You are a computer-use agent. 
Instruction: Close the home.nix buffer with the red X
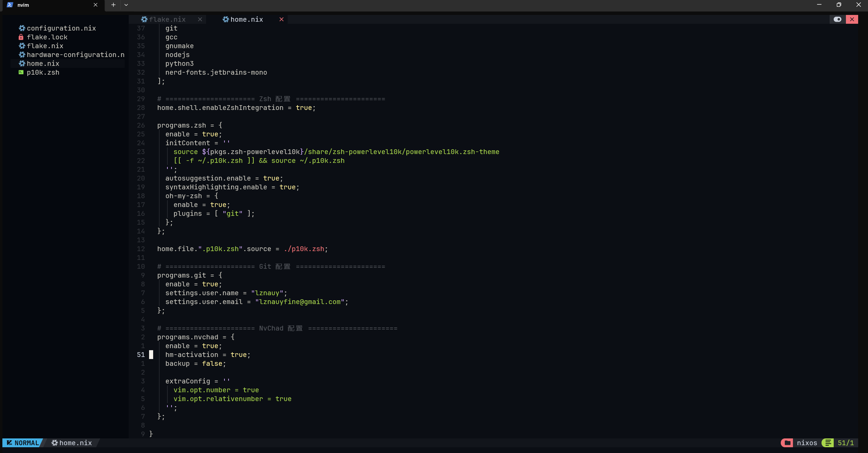pos(282,19)
